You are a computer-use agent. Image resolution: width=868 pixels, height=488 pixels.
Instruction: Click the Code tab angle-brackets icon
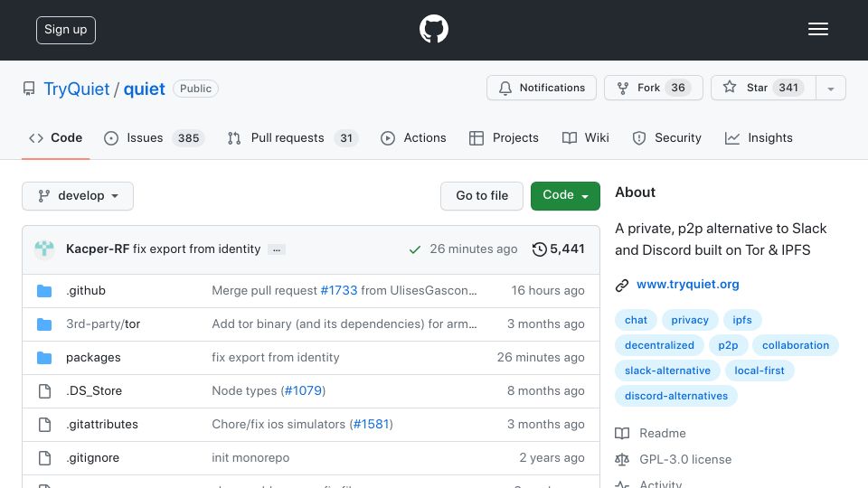point(36,138)
